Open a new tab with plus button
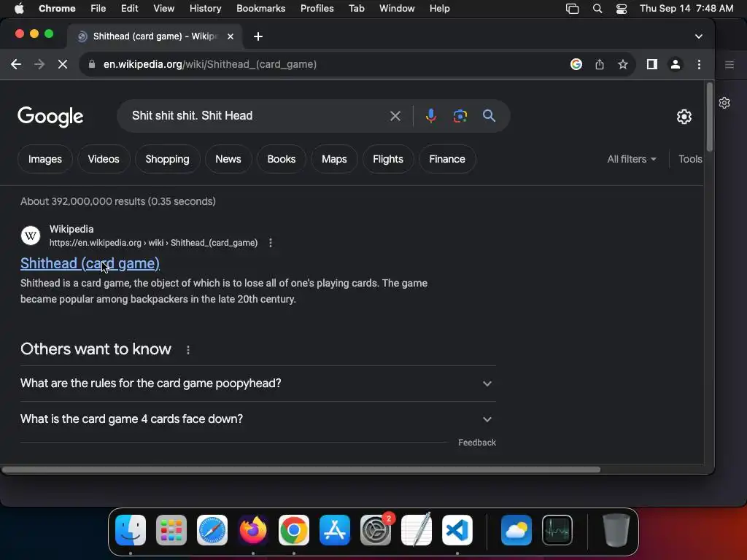The width and height of the screenshot is (747, 560). [258, 36]
